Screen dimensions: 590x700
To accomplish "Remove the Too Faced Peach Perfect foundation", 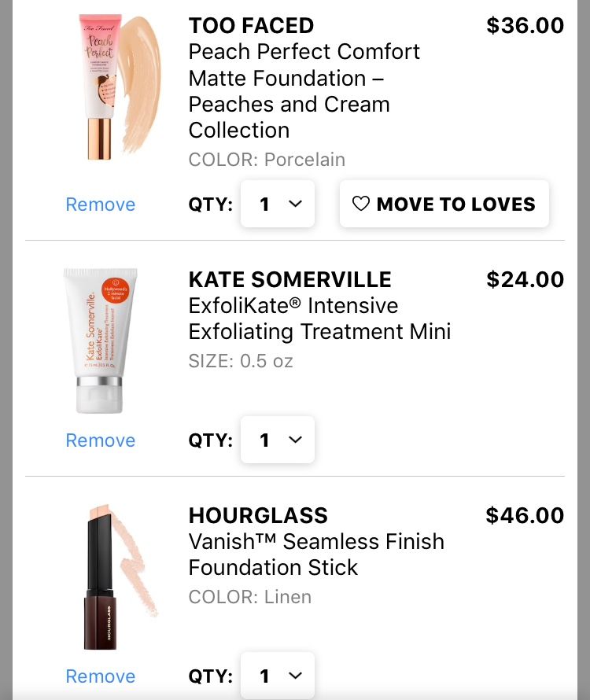I will pyautogui.click(x=101, y=204).
